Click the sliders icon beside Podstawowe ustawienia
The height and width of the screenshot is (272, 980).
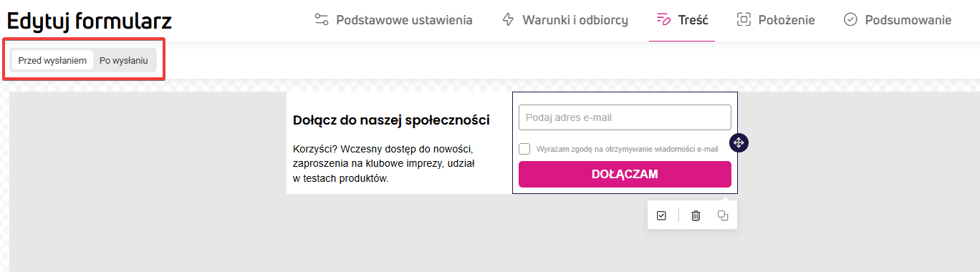(322, 19)
